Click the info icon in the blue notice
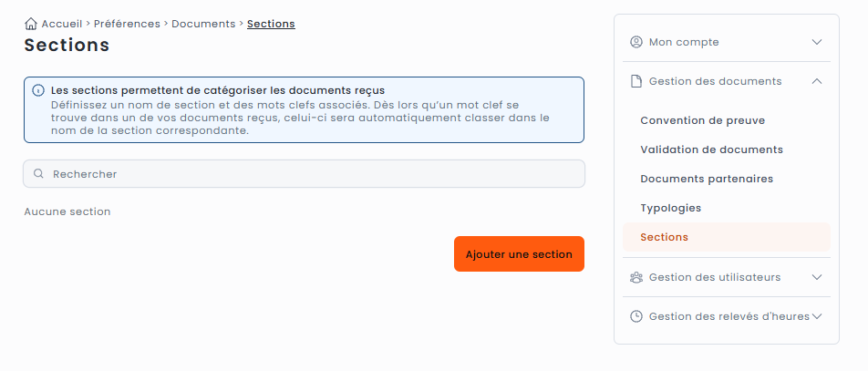 pyautogui.click(x=38, y=91)
